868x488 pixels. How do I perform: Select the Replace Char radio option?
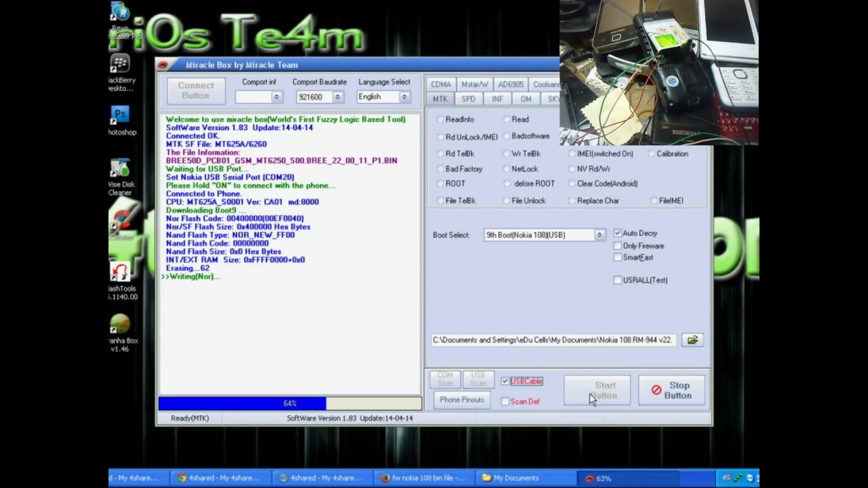593,201
